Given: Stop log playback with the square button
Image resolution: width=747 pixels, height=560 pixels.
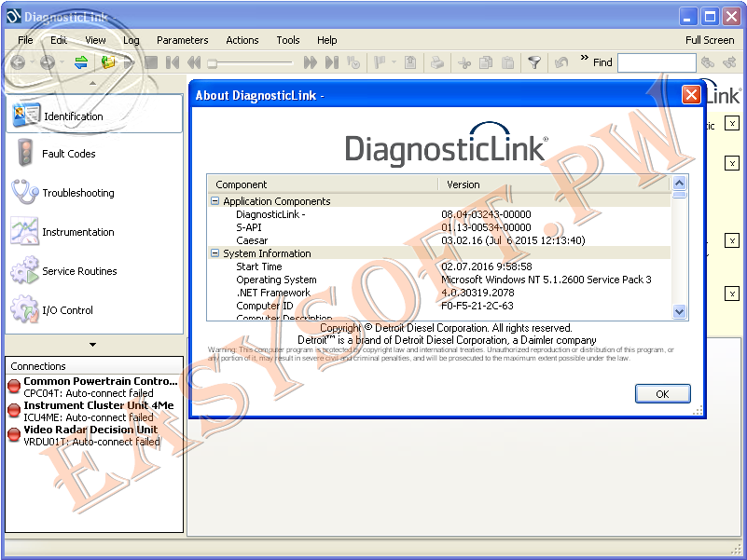Looking at the screenshot, I should tap(151, 62).
